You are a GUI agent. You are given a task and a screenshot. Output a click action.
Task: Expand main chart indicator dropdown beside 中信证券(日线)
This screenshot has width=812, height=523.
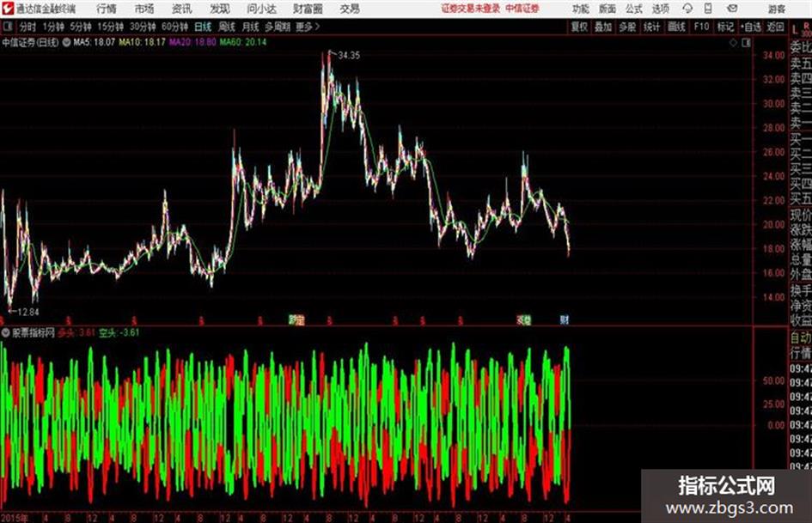66,42
